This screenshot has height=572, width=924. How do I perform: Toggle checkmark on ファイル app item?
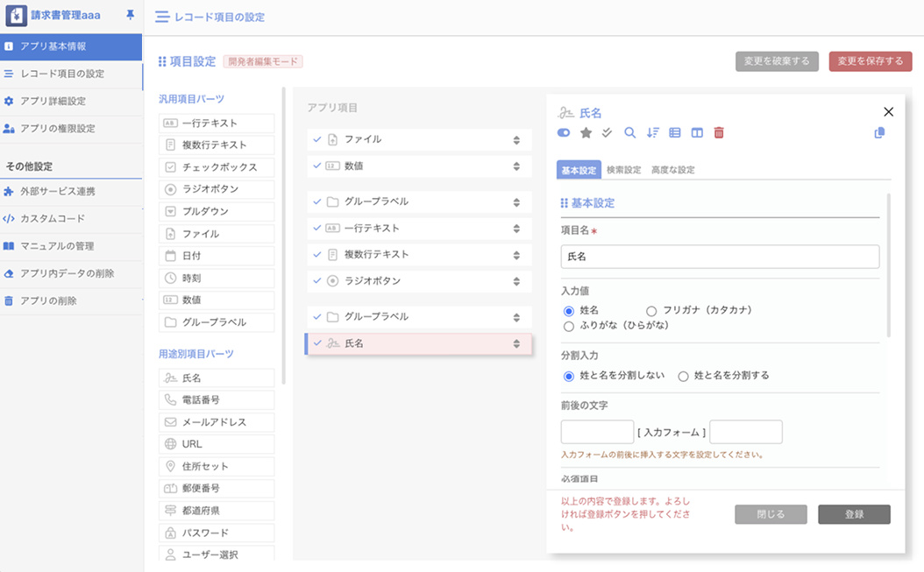(317, 139)
